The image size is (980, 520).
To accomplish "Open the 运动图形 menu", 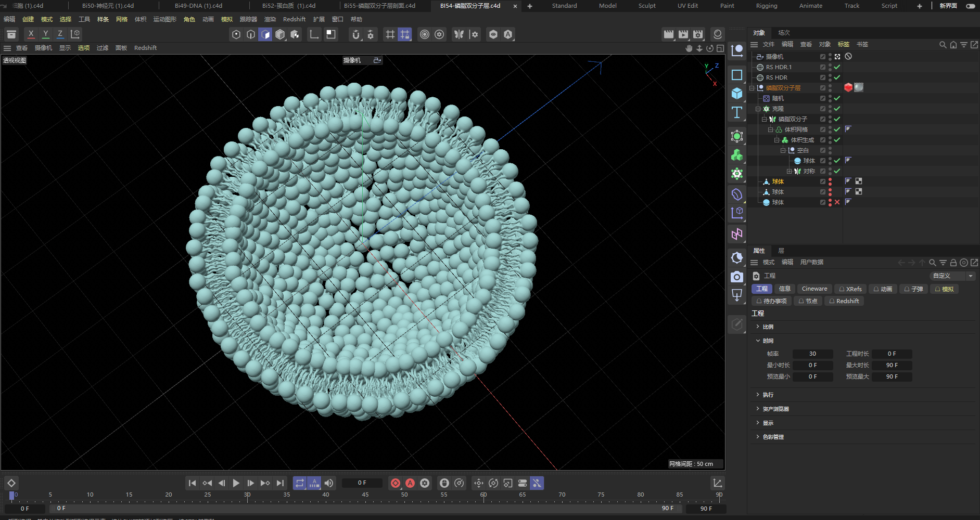I will [x=165, y=19].
